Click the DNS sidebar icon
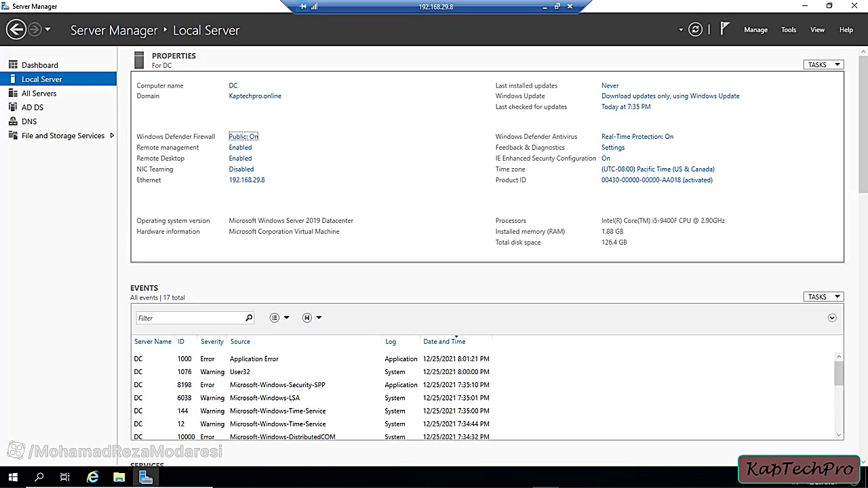The height and width of the screenshot is (488, 868). point(13,121)
